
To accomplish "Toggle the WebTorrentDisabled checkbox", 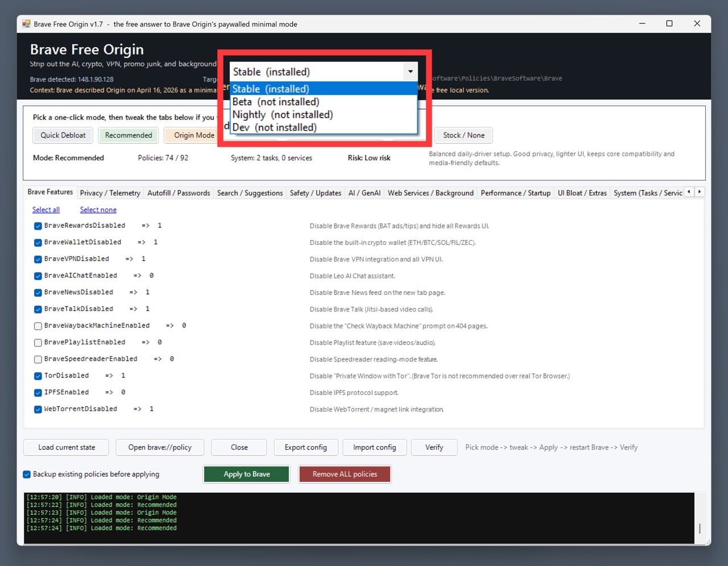I will point(38,409).
